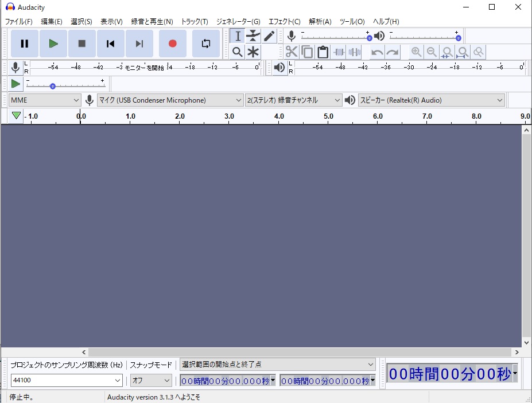Adjust the recording volume slider

pyautogui.click(x=335, y=36)
